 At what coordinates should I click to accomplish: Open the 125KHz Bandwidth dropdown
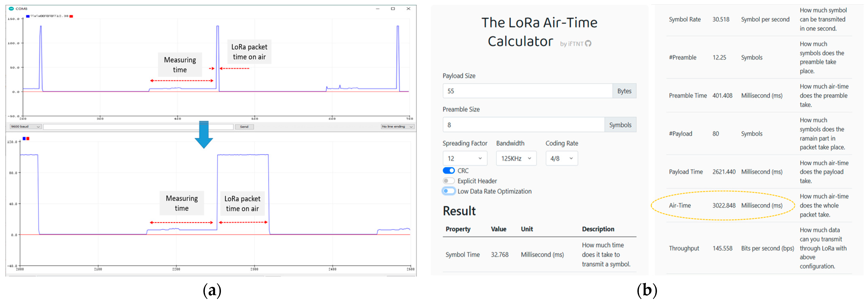pyautogui.click(x=516, y=158)
